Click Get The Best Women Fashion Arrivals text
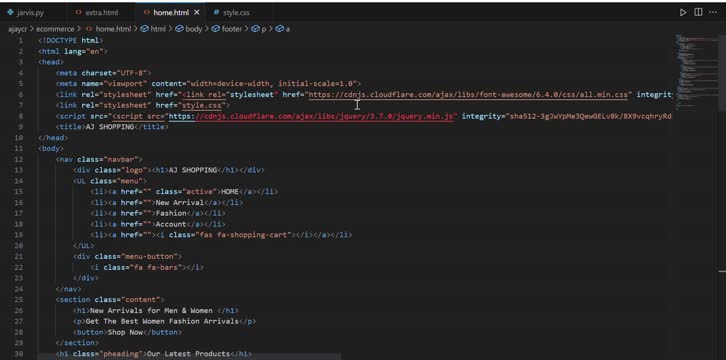Screen dimensions: 726x360 tap(162, 321)
